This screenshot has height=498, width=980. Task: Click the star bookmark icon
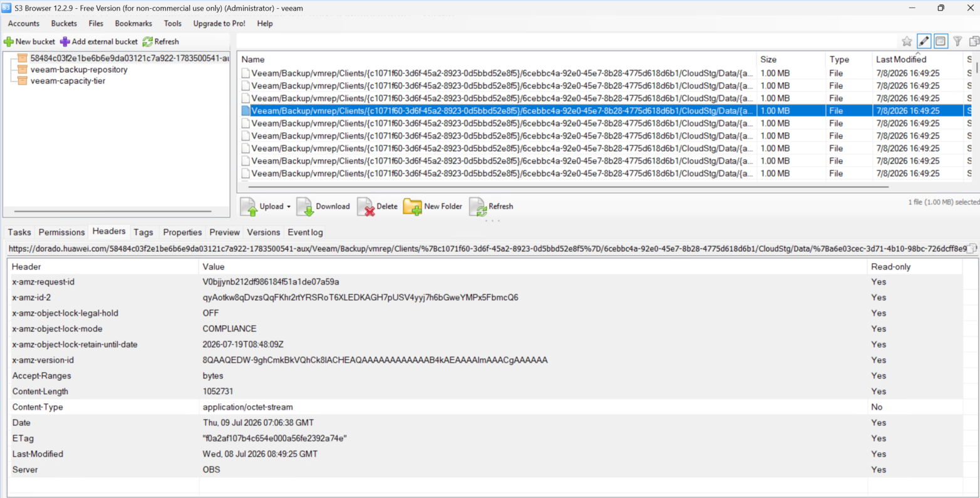click(x=907, y=41)
